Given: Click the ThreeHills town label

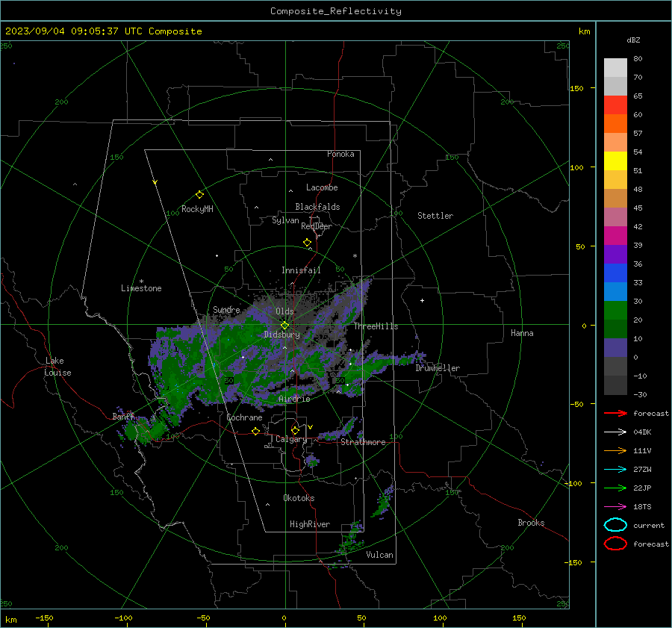Looking at the screenshot, I should 376,326.
